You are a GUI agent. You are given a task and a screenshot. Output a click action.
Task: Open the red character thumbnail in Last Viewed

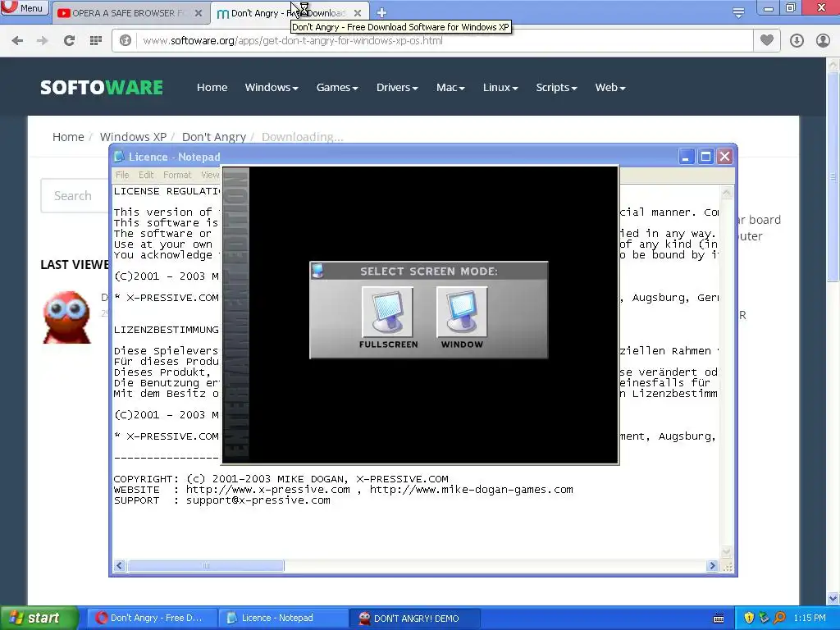tap(67, 317)
